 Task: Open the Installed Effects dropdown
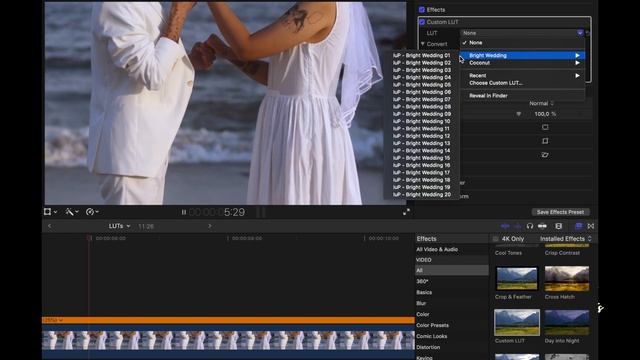(566, 239)
